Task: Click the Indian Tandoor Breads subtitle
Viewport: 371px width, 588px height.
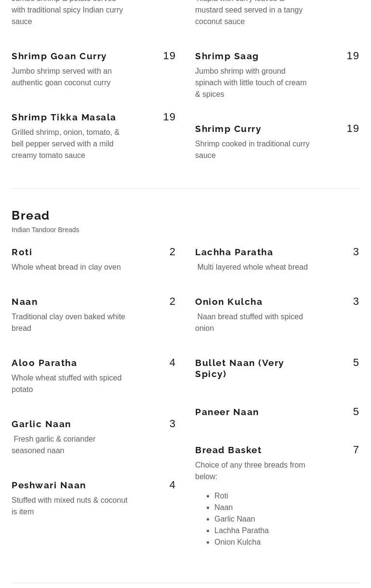Action: (45, 230)
